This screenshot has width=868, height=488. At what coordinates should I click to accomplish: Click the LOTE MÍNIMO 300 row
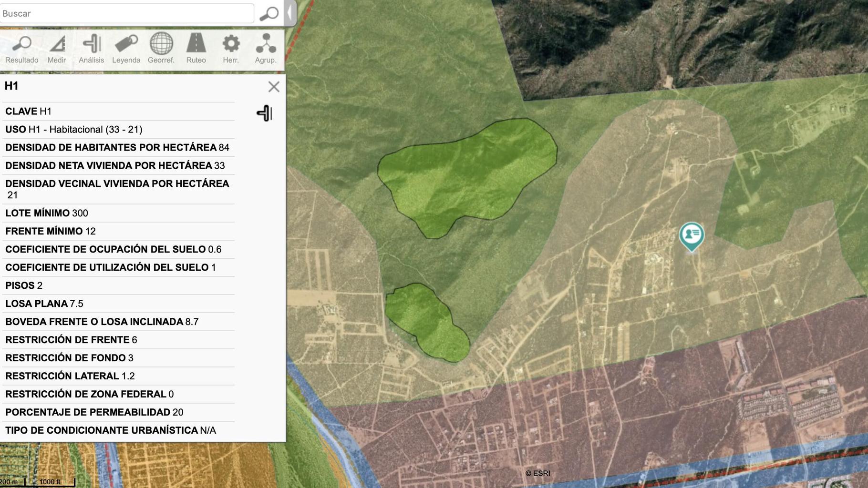coord(118,213)
